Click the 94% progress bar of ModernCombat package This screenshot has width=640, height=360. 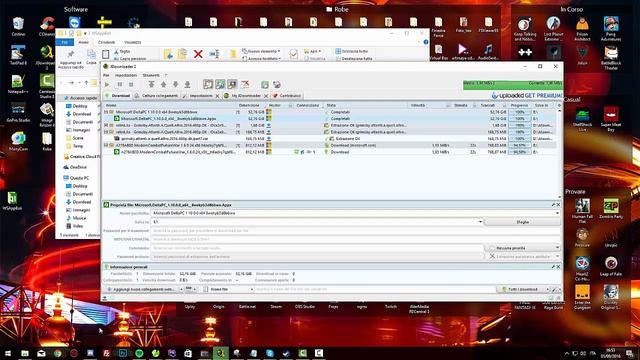(520, 145)
